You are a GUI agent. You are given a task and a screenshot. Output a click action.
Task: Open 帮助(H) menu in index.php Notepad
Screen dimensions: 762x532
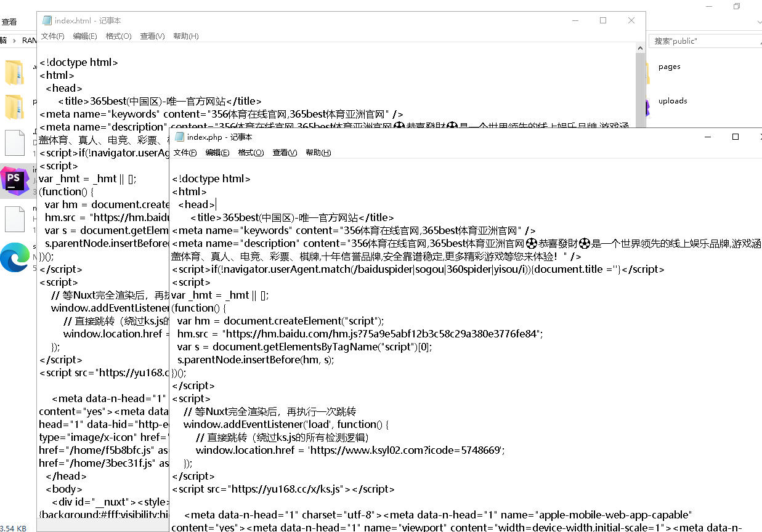point(318,153)
